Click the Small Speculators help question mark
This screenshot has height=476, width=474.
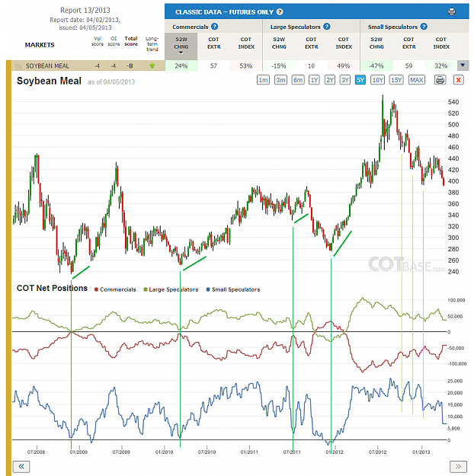424,27
